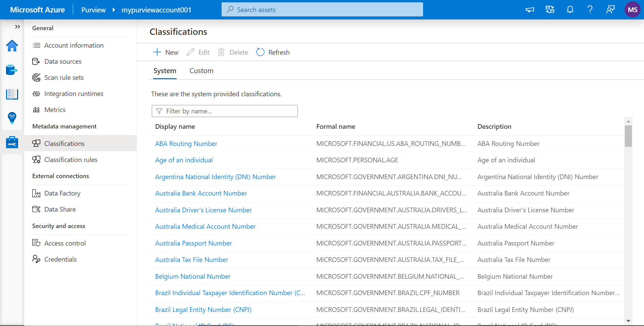
Task: Focus the Search assets box
Action: (x=322, y=10)
